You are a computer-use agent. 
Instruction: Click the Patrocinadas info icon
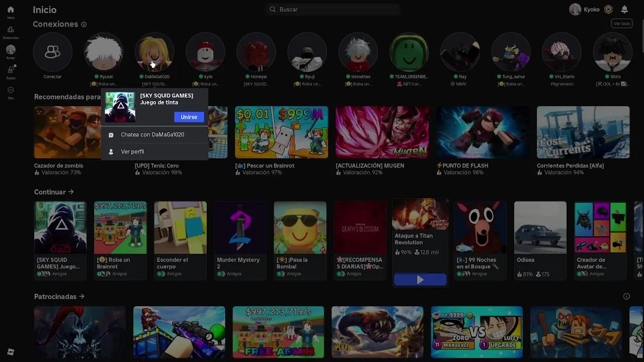[626, 297]
